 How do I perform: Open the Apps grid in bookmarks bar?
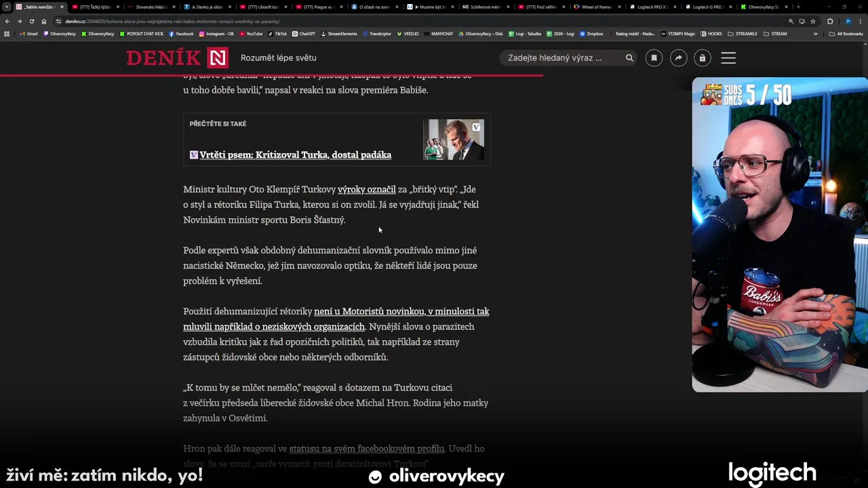click(7, 33)
